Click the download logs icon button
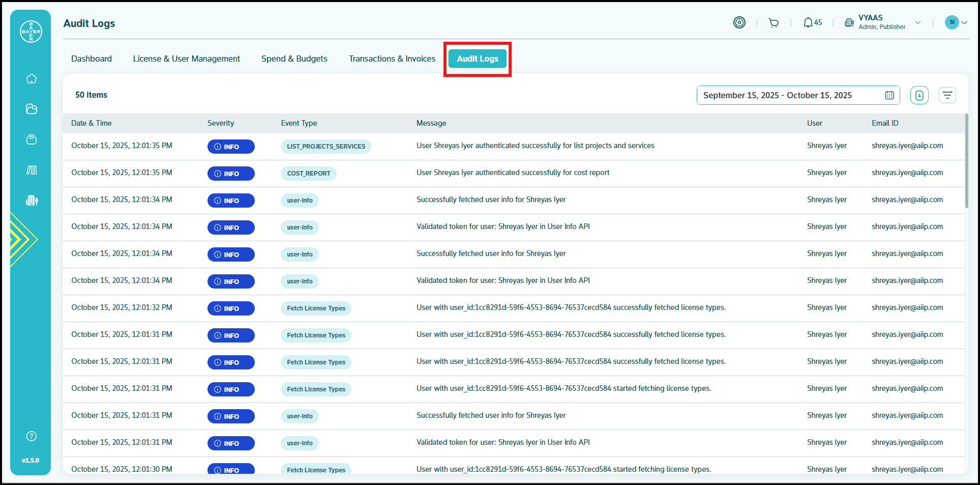 (x=919, y=95)
